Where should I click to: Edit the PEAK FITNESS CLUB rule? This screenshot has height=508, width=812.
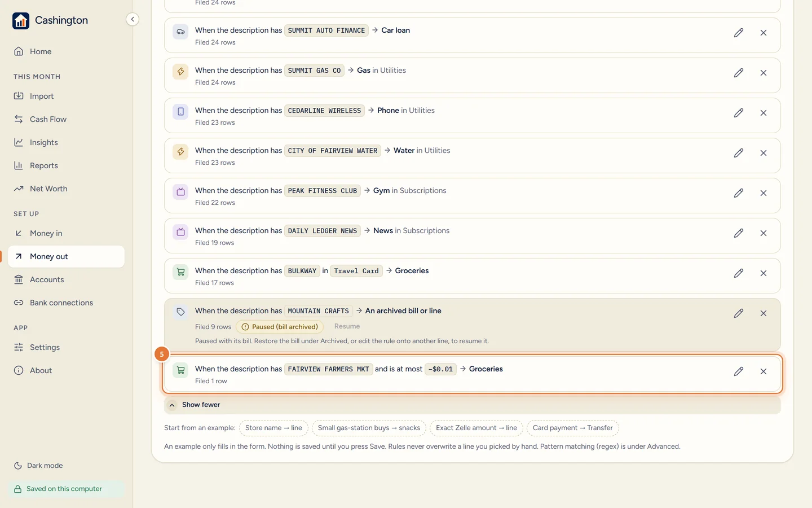click(x=739, y=193)
